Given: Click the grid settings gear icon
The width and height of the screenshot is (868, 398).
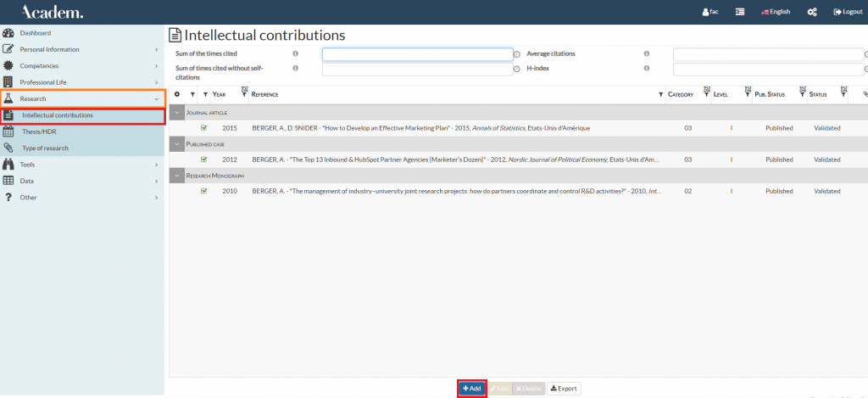Looking at the screenshot, I should point(177,94).
